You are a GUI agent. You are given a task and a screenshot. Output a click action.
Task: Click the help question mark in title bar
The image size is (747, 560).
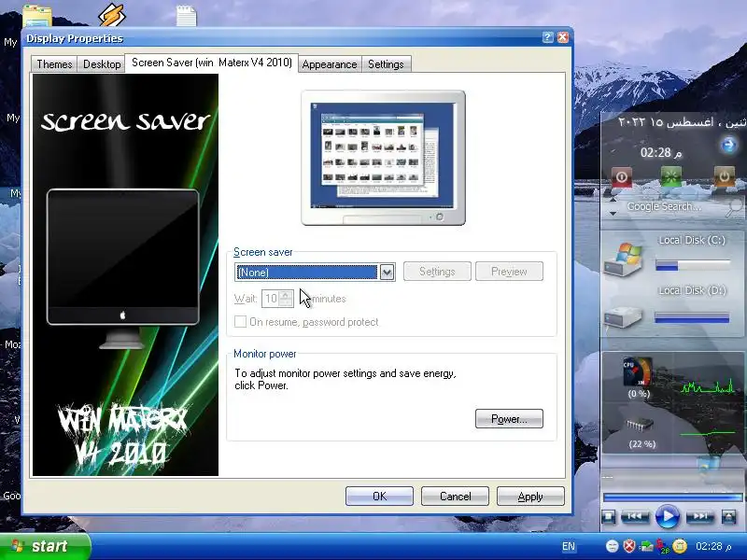coord(548,37)
